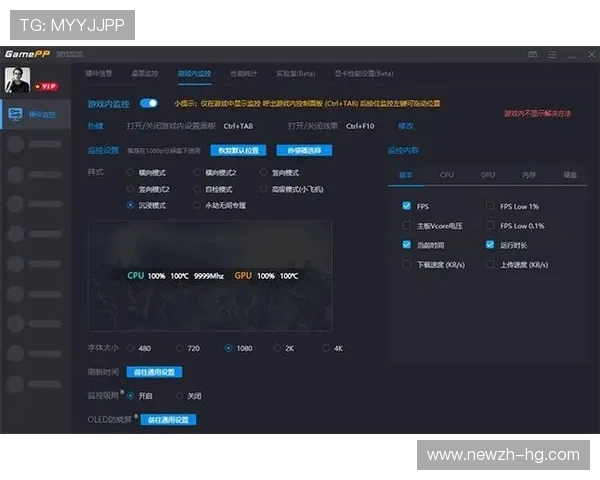Click the 恢复默认位置 button
The width and height of the screenshot is (600, 480).
pos(238,150)
